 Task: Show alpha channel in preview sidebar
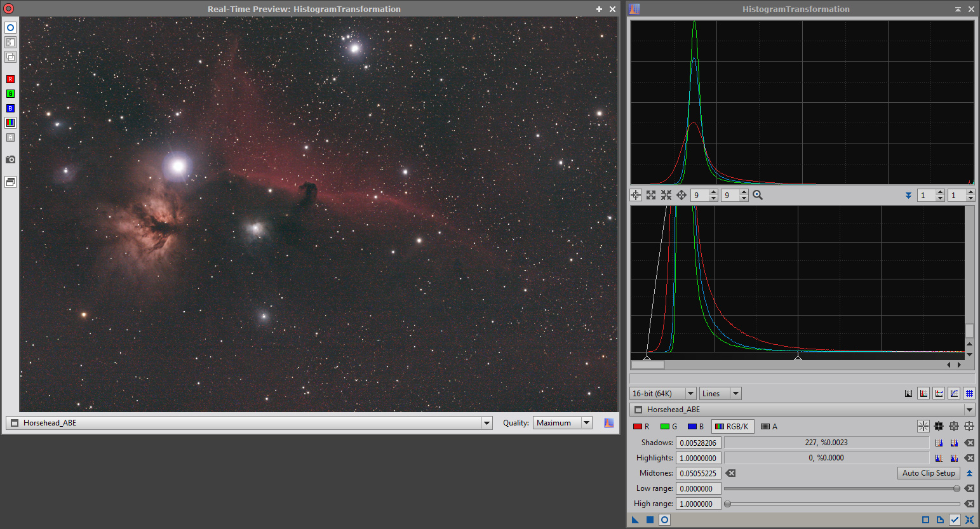[10, 138]
